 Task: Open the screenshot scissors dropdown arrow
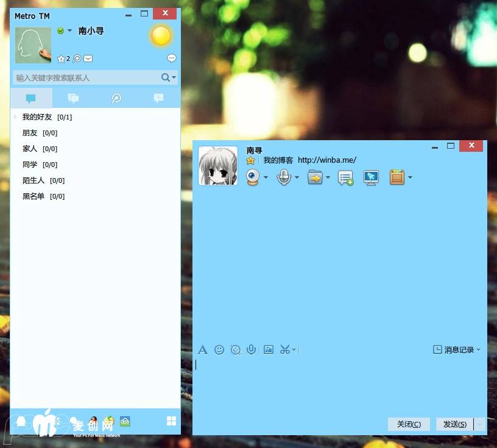pyautogui.click(x=294, y=350)
